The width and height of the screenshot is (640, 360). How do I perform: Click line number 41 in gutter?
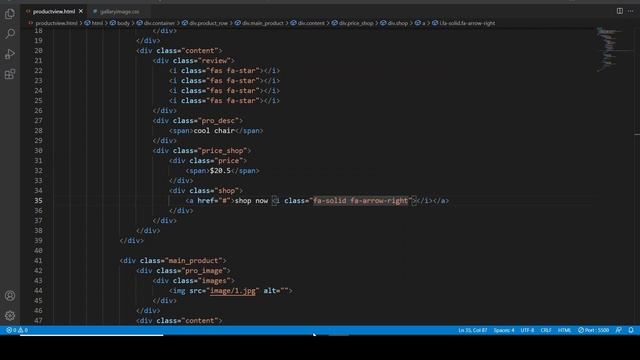(38, 260)
